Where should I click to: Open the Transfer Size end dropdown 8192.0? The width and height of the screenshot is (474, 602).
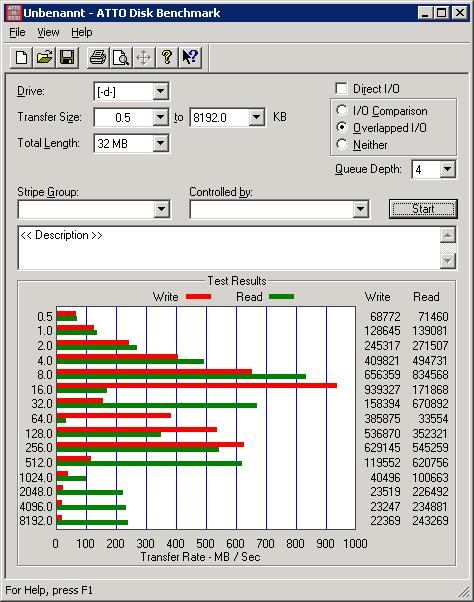click(x=256, y=117)
